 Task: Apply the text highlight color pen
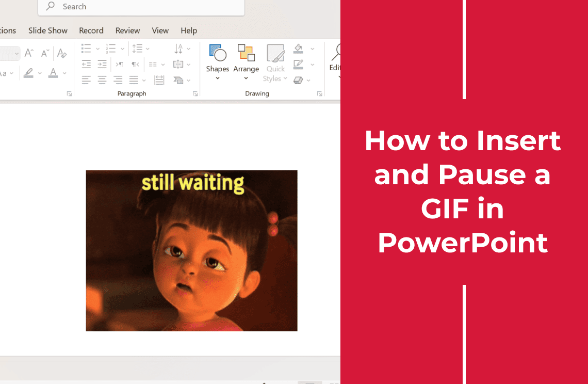coord(28,73)
